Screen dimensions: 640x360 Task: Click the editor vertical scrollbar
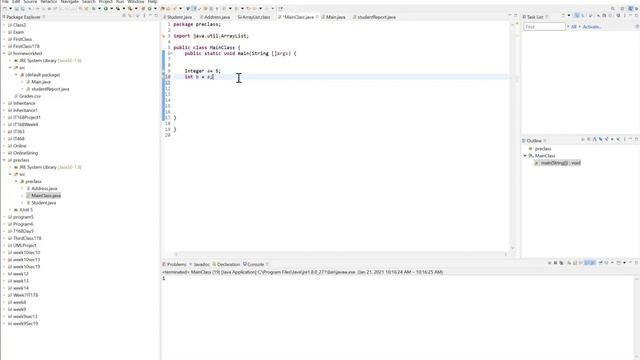pyautogui.click(x=513, y=136)
